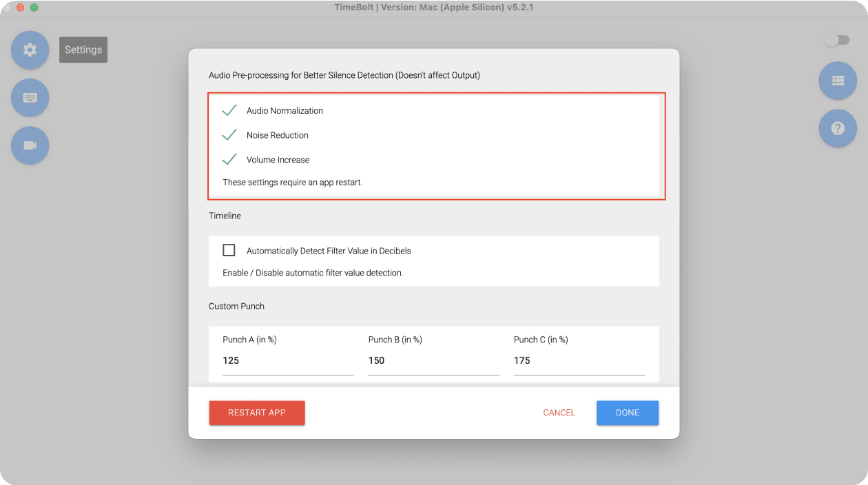This screenshot has width=868, height=485.
Task: Uncheck Noise Reduction checkmark
Action: click(229, 135)
